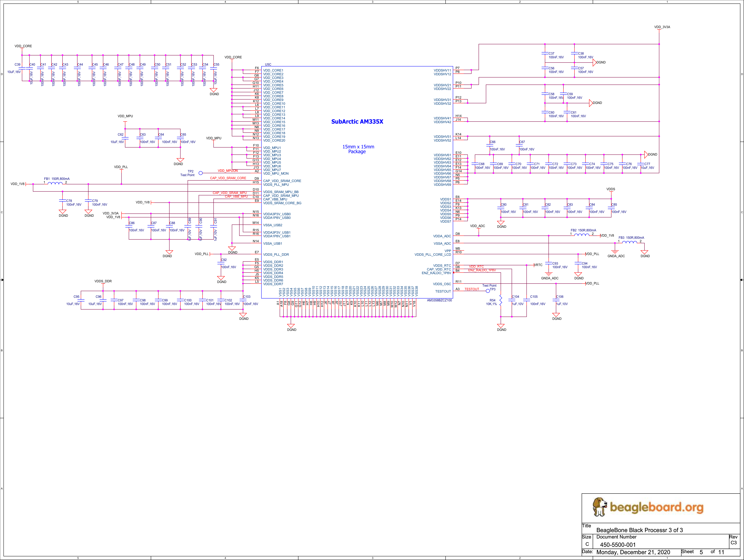Click the VRTC net label
The image size is (744, 560).
[538, 265]
